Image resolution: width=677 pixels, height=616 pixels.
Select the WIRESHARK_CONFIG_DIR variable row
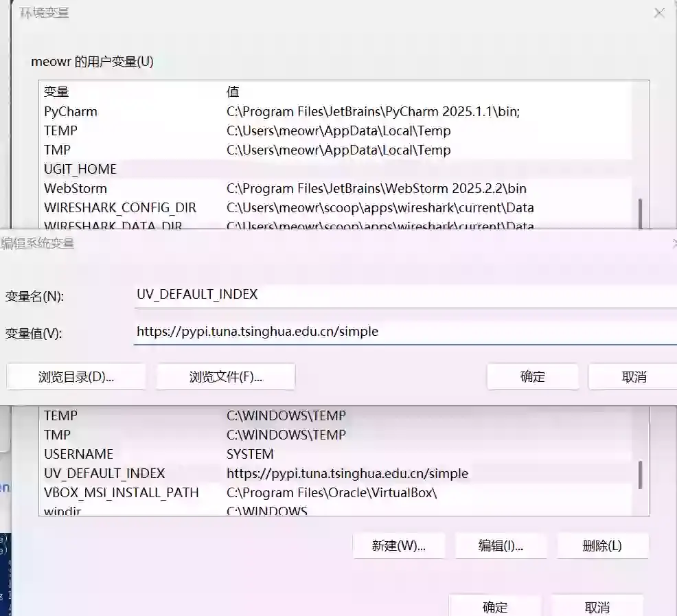(120, 207)
